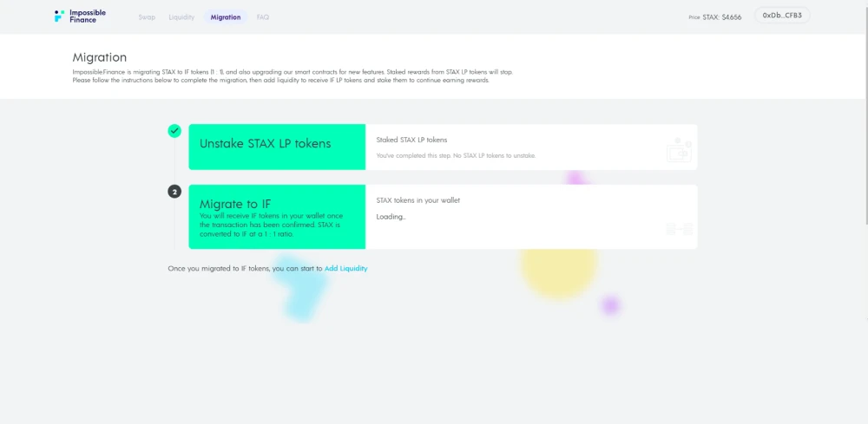Click the step 2 number badge
The width and height of the screenshot is (868, 424).
click(x=174, y=192)
